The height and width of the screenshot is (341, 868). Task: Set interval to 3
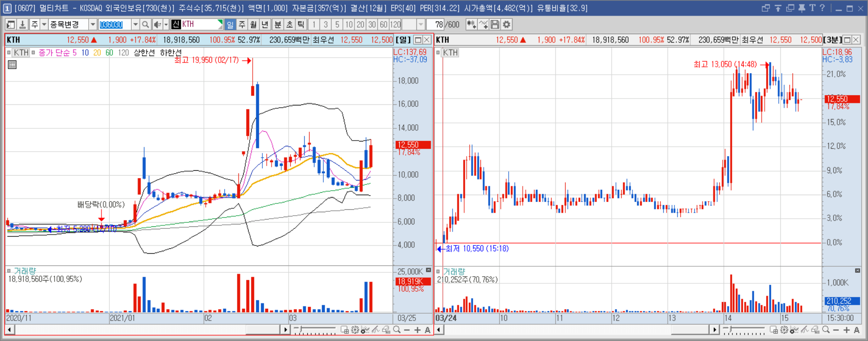click(x=326, y=24)
